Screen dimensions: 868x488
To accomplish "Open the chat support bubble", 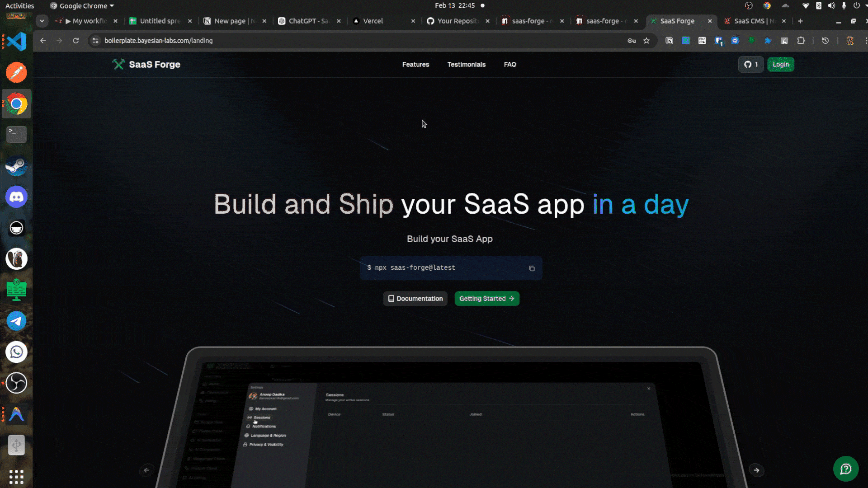I will coord(845,469).
